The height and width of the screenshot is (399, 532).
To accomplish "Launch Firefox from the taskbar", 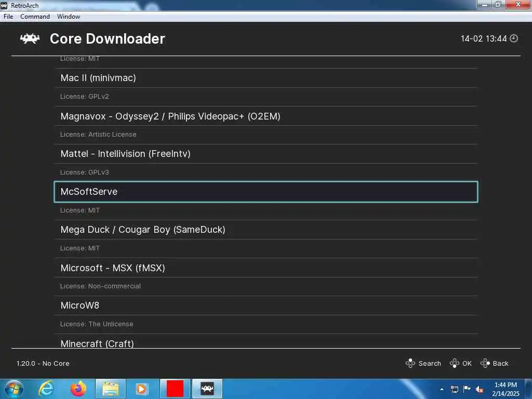I will click(x=78, y=389).
